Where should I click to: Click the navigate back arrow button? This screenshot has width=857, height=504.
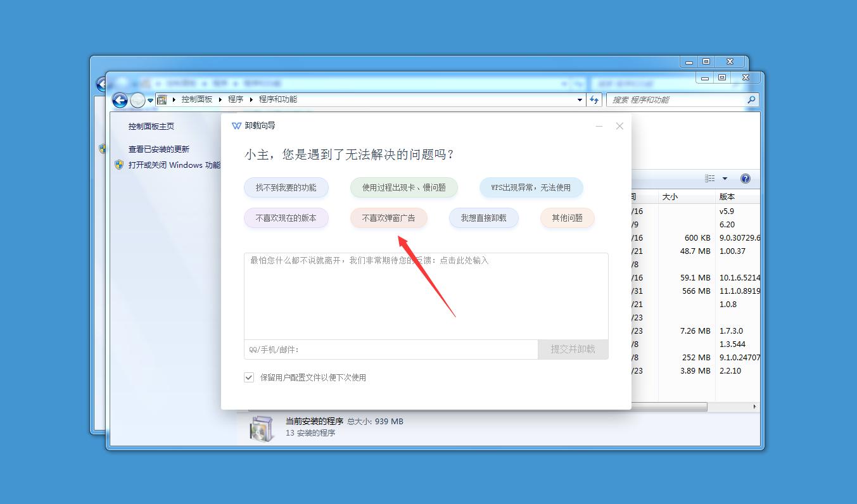coord(120,99)
